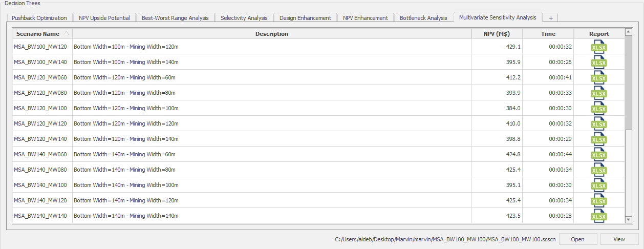This screenshot has height=249, width=644.
Task: Open XLSX report for MSA_BW140_MW100
Action: 598,185
